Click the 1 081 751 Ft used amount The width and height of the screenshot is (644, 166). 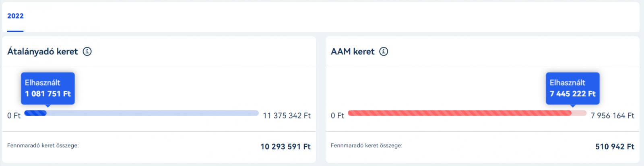tap(48, 94)
